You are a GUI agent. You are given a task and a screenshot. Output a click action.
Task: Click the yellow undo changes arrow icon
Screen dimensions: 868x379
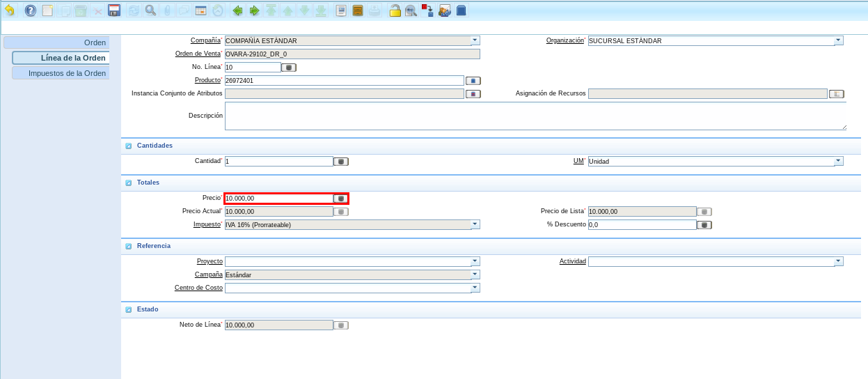tap(10, 10)
